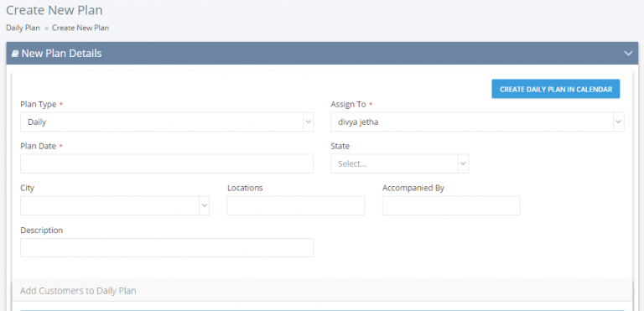The image size is (644, 311).
Task: Focus the Description input field
Action: tap(167, 248)
